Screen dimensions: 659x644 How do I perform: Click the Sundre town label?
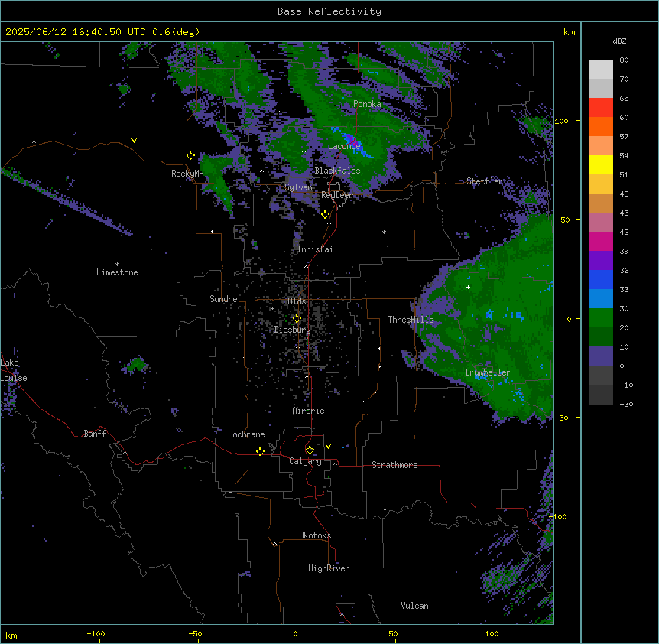[x=223, y=299]
